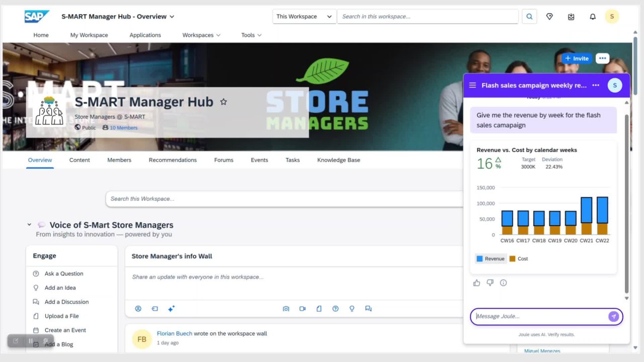Open the 10 Members link
644x362 pixels.
tap(123, 128)
